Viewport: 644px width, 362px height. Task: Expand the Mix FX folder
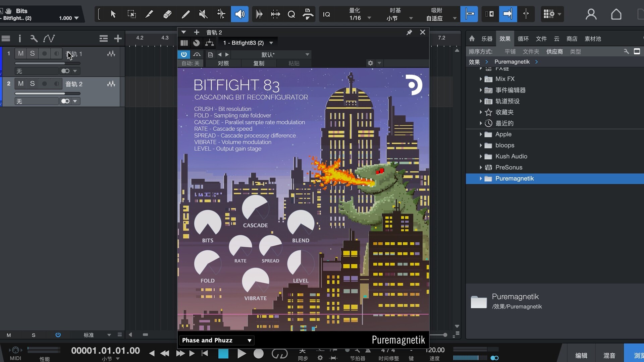pyautogui.click(x=481, y=79)
